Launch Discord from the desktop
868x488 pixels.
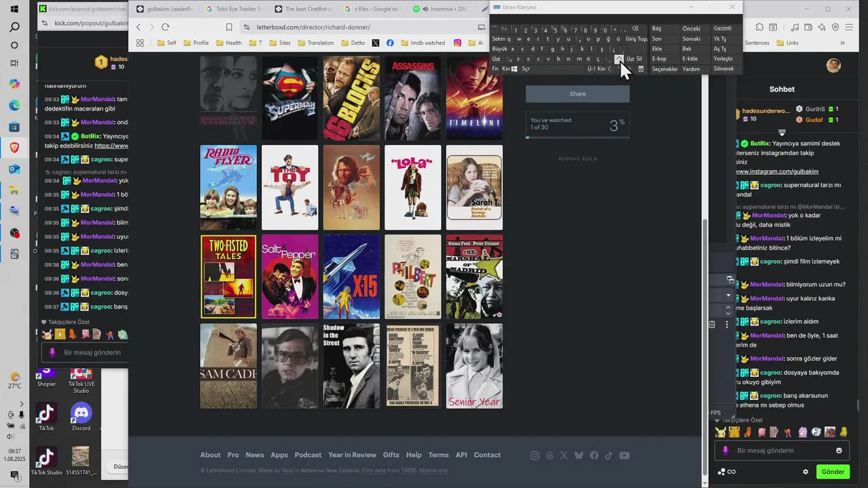81,416
